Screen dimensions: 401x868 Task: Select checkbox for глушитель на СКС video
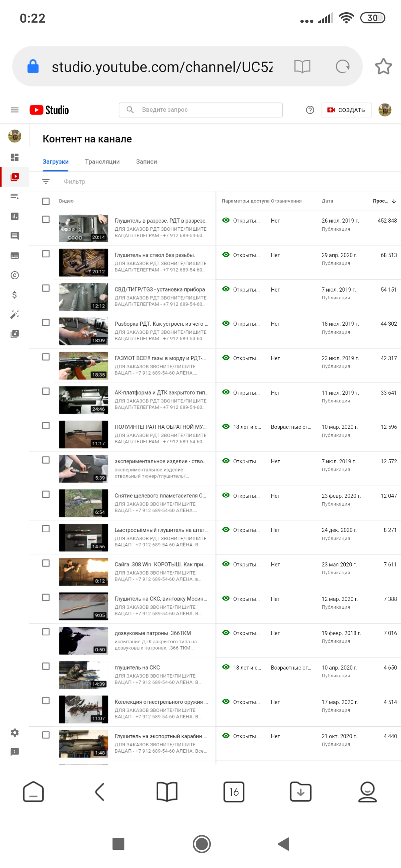[46, 666]
